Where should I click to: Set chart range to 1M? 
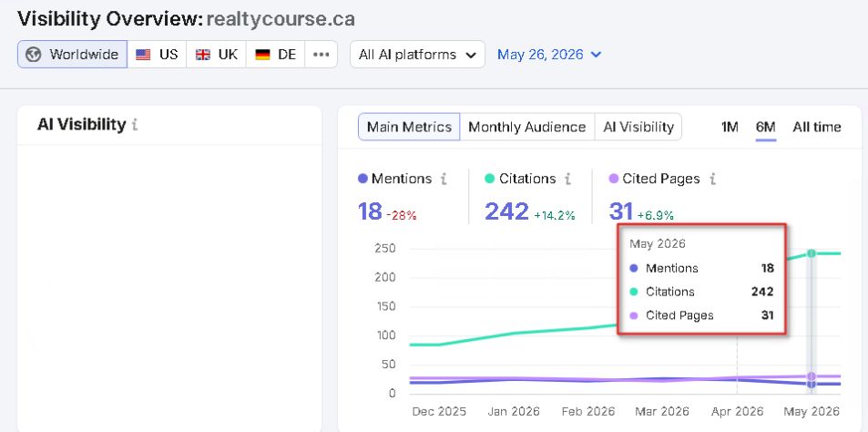(x=730, y=127)
